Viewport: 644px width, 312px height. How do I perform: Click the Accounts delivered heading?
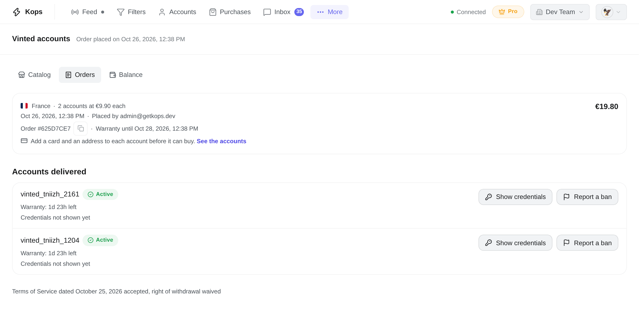click(x=49, y=172)
